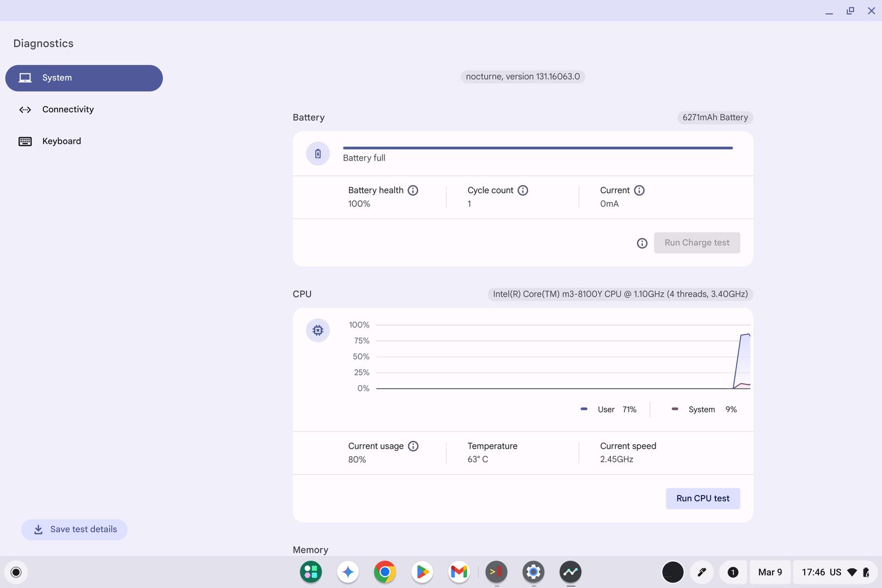
Task: Select the System tab in sidebar
Action: pyautogui.click(x=84, y=78)
